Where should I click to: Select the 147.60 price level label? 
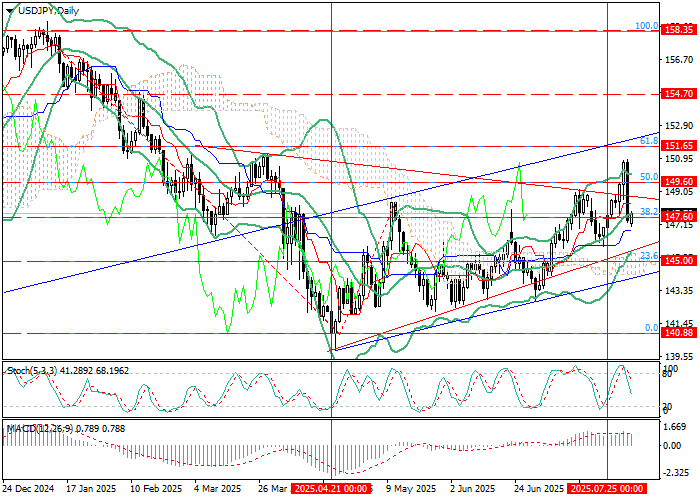tap(679, 217)
